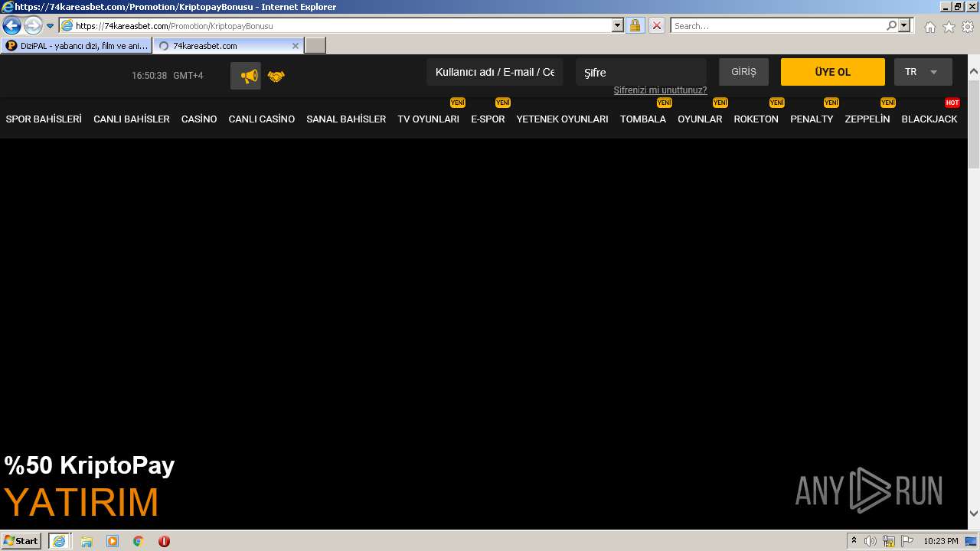The height and width of the screenshot is (551, 980).
Task: Select the ZEPPELİN menu item
Action: point(867,119)
